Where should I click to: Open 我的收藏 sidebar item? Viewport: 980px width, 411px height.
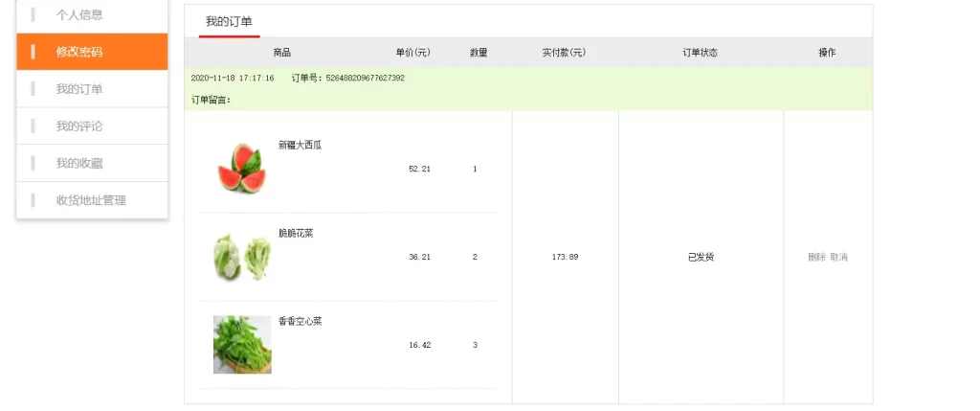click(x=79, y=163)
